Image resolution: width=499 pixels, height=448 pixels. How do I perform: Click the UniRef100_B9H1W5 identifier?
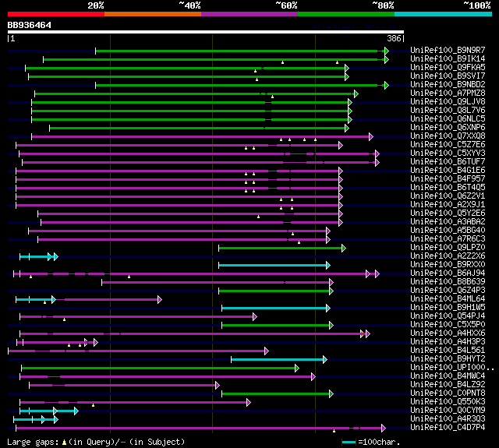pos(448,308)
